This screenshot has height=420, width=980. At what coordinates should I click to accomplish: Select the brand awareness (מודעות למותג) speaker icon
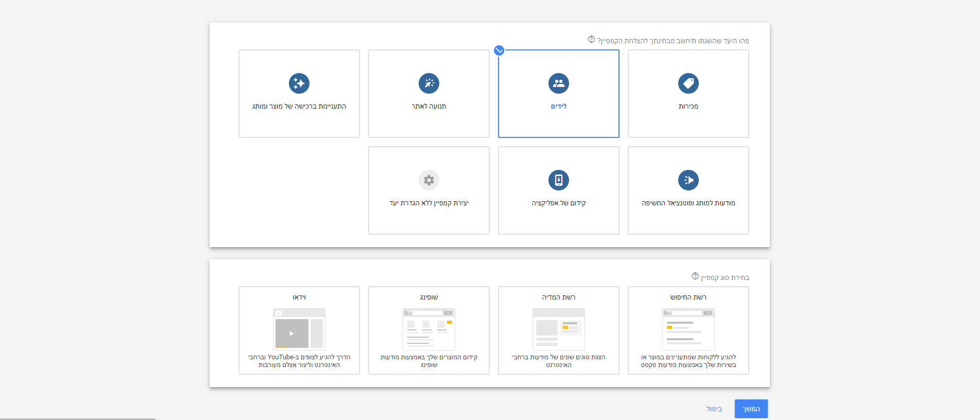click(x=689, y=180)
